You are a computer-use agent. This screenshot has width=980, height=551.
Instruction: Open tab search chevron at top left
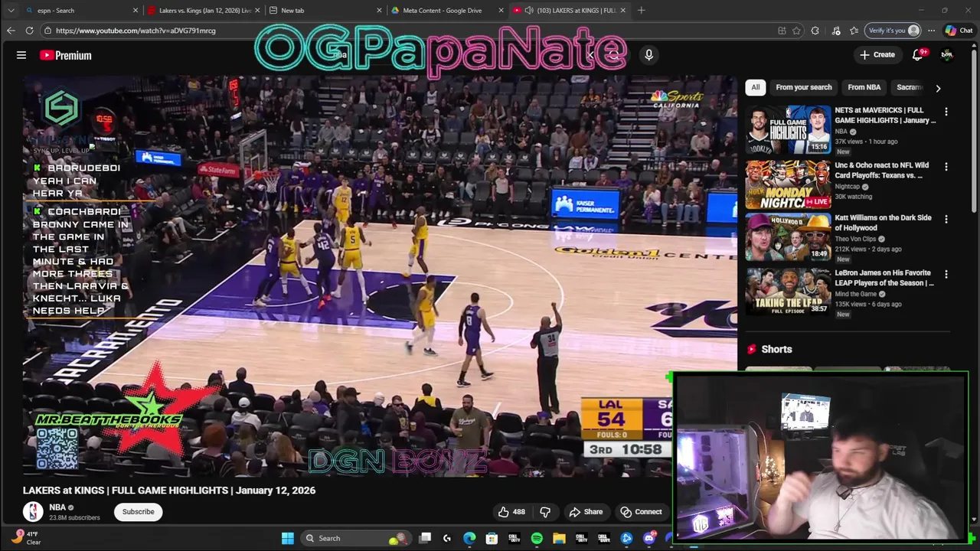(11, 10)
